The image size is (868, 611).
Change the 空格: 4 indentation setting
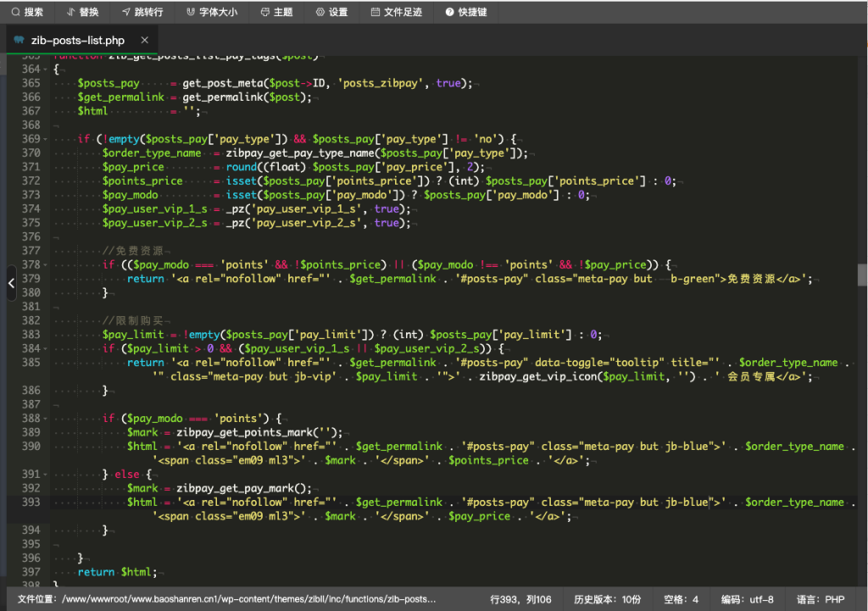coord(681,599)
